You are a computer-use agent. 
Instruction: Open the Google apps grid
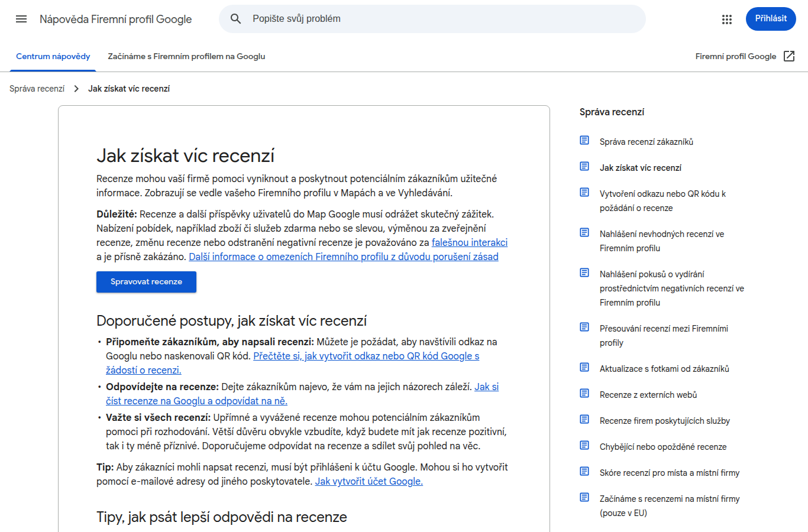[x=727, y=20]
